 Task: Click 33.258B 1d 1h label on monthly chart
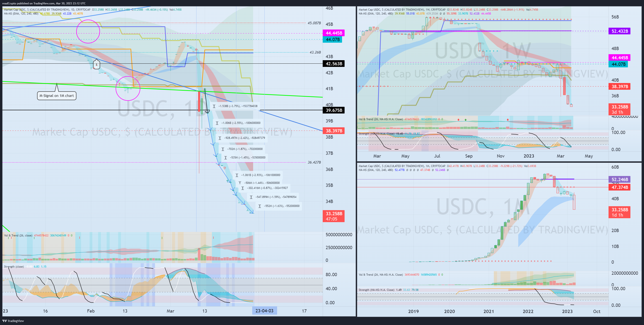[x=620, y=212]
